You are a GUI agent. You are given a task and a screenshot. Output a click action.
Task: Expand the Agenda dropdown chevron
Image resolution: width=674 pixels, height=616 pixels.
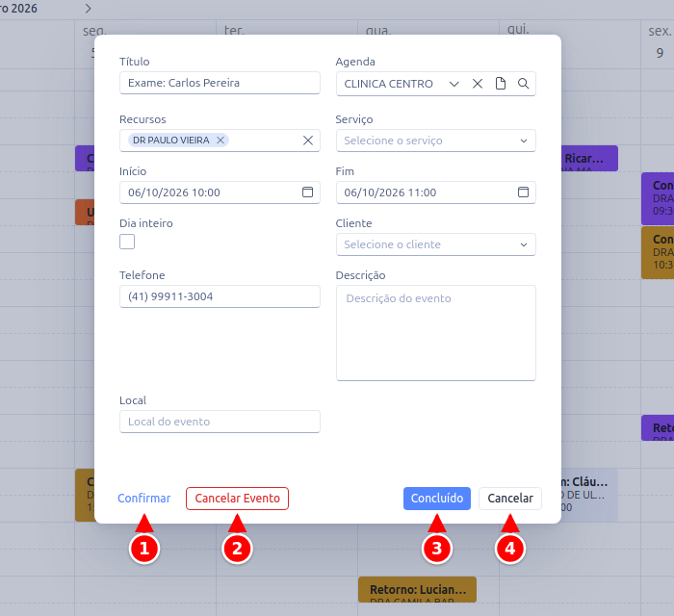[x=454, y=84]
